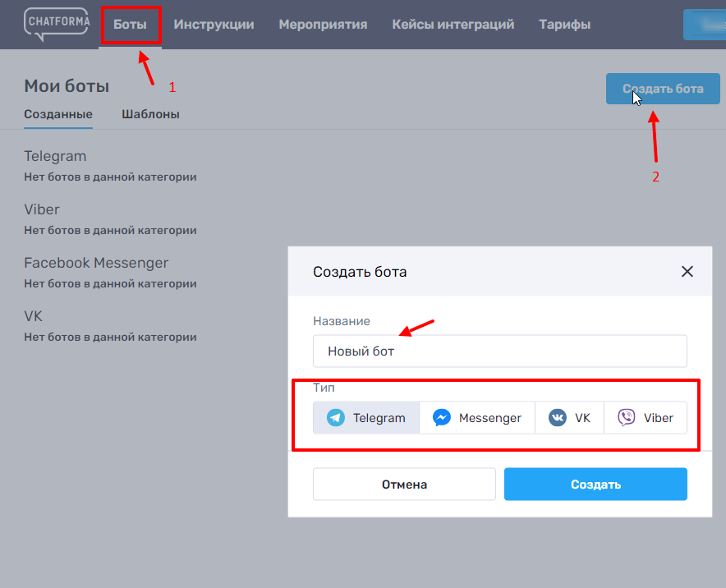Select VK bot type option

(570, 418)
